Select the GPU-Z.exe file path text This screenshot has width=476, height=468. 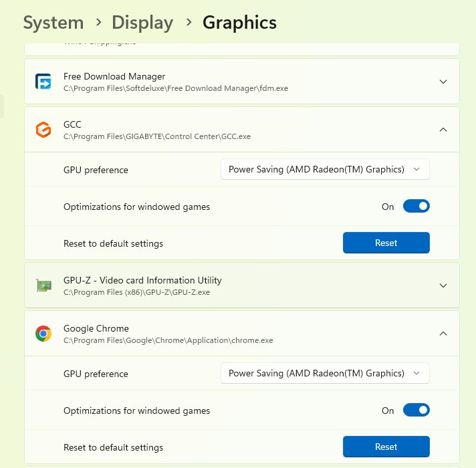tap(136, 292)
